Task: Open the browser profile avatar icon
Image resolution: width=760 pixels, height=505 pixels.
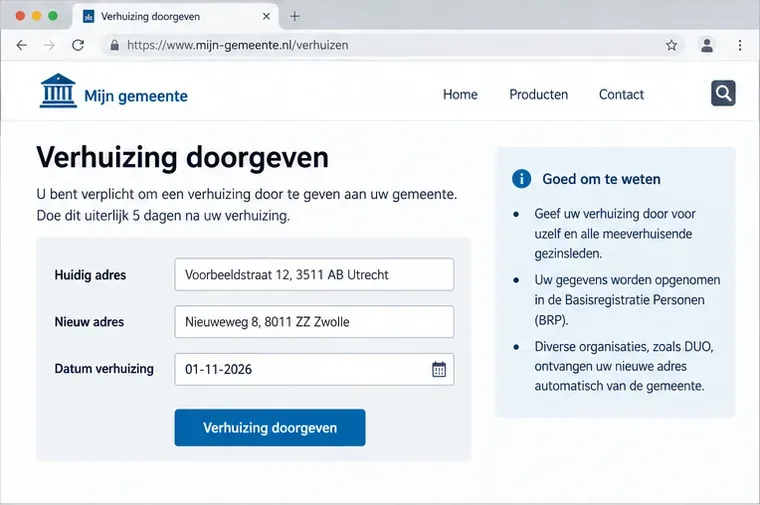Action: coord(707,45)
